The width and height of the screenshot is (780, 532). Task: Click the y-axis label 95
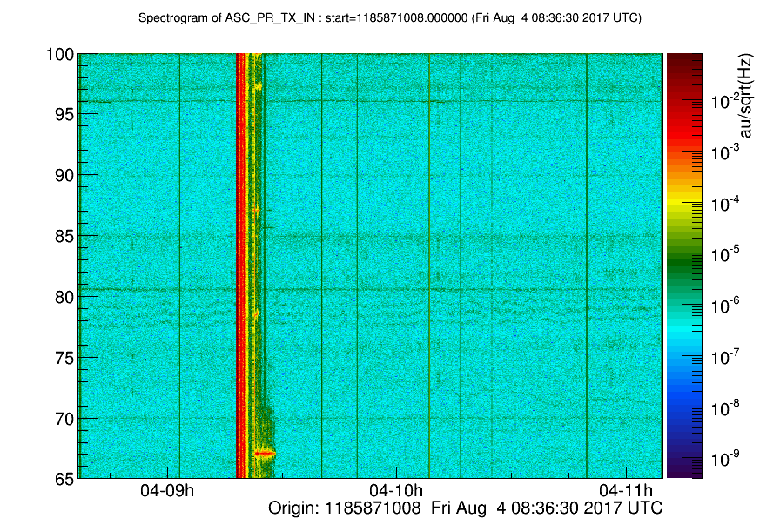click(64, 115)
